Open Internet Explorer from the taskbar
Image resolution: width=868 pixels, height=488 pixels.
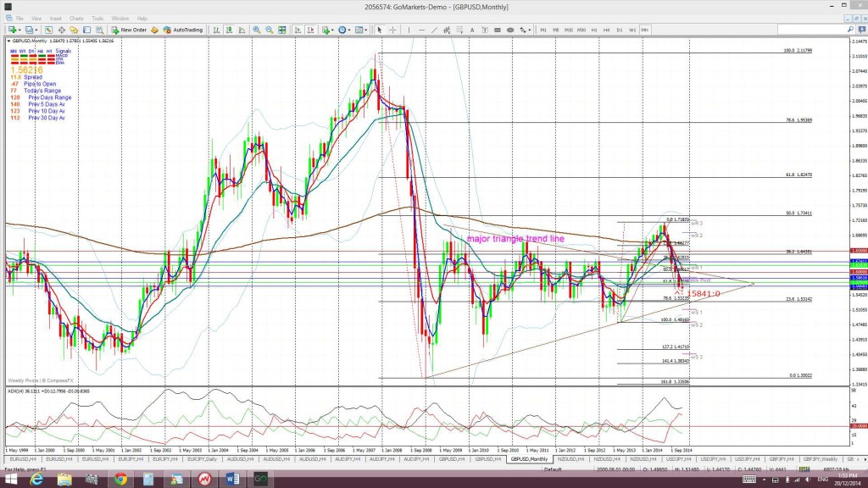click(36, 480)
